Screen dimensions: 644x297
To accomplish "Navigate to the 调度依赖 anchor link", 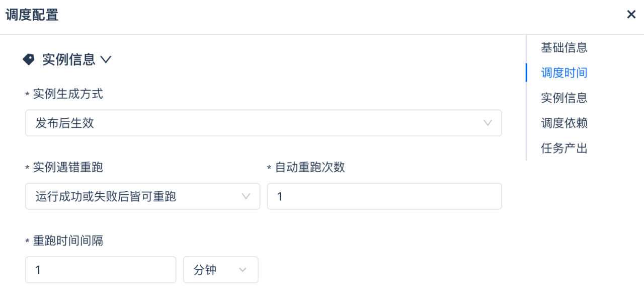I will (564, 123).
